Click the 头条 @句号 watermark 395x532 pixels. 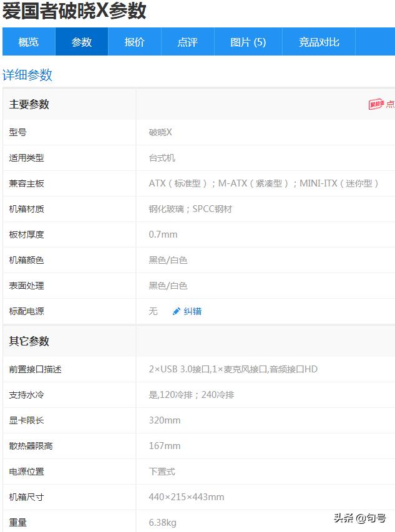(x=359, y=518)
